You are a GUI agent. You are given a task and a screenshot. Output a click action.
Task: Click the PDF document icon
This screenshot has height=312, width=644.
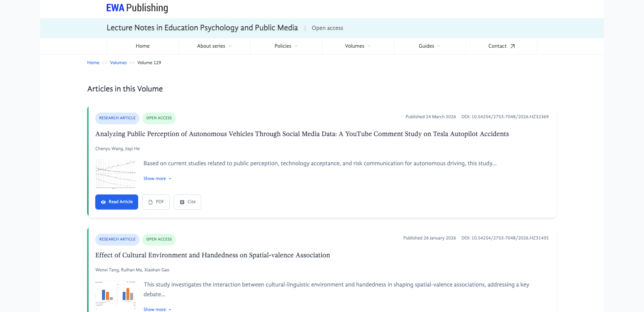point(151,202)
